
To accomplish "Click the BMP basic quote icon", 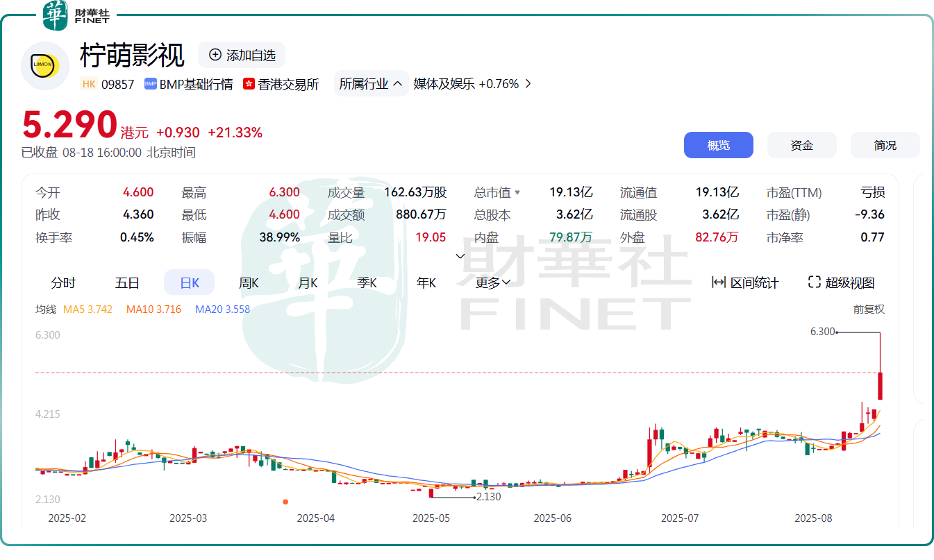I will click(x=150, y=84).
